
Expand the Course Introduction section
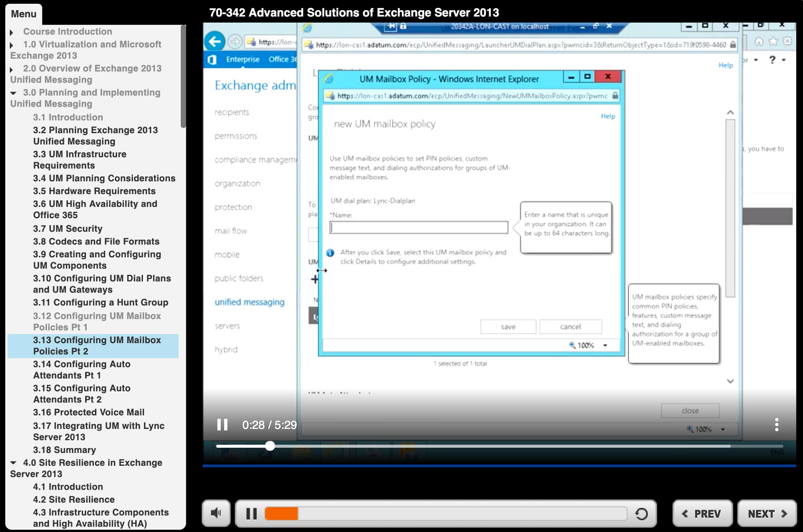(x=11, y=32)
